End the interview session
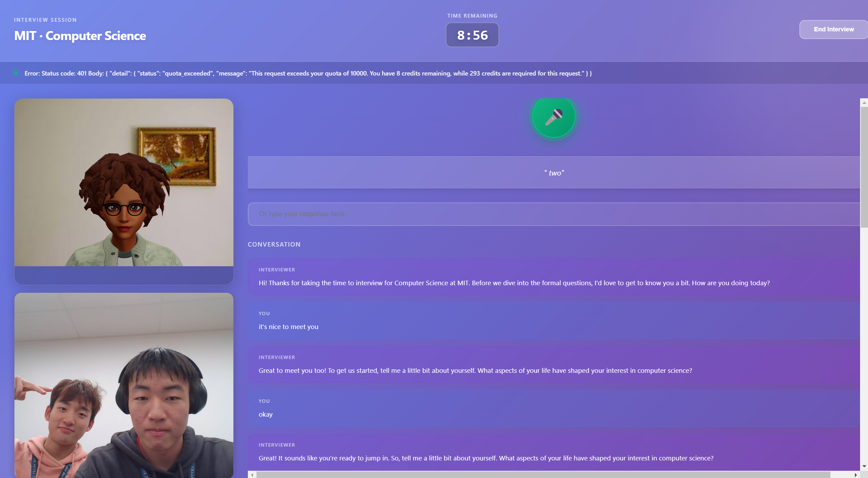The height and width of the screenshot is (478, 868). [834, 29]
